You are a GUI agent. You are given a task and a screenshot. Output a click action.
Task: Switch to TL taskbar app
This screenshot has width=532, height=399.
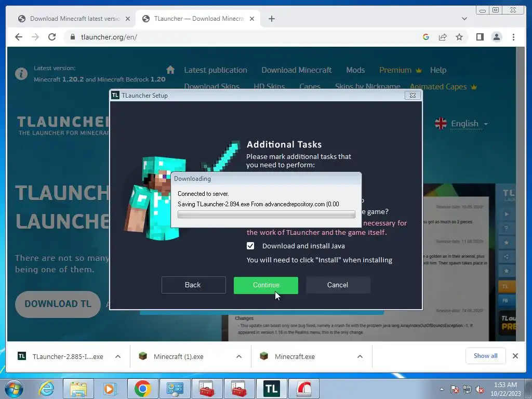(271, 389)
